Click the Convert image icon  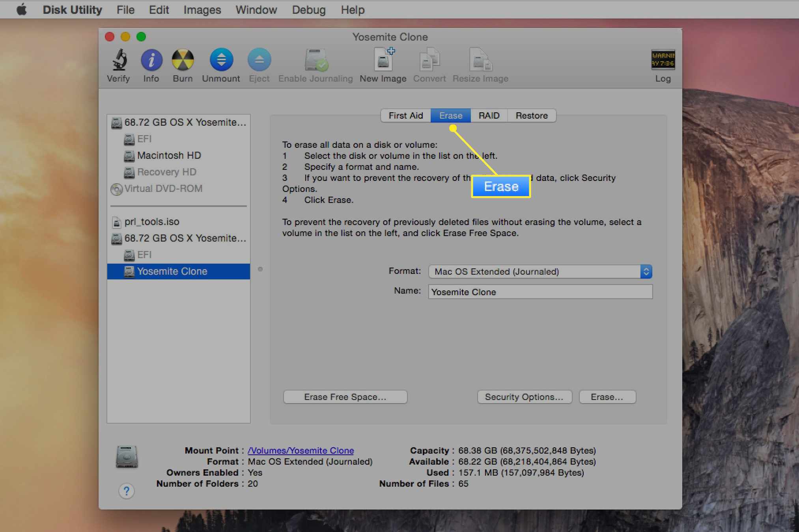(x=429, y=60)
